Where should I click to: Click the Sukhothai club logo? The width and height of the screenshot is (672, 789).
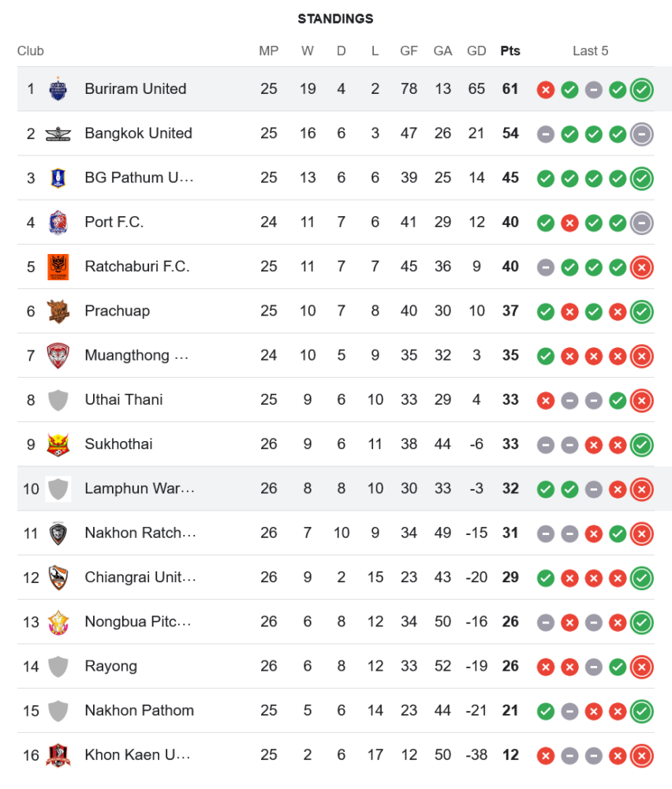(x=58, y=444)
